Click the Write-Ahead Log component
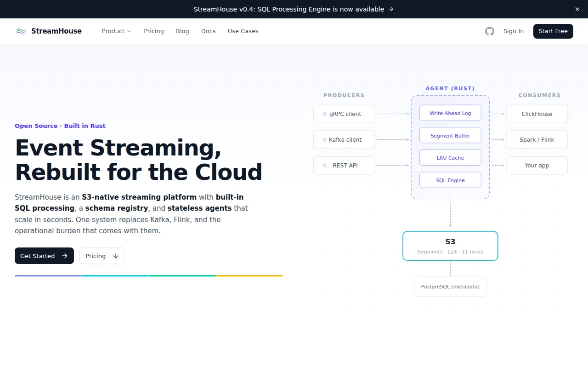588x368 pixels. coord(450,113)
